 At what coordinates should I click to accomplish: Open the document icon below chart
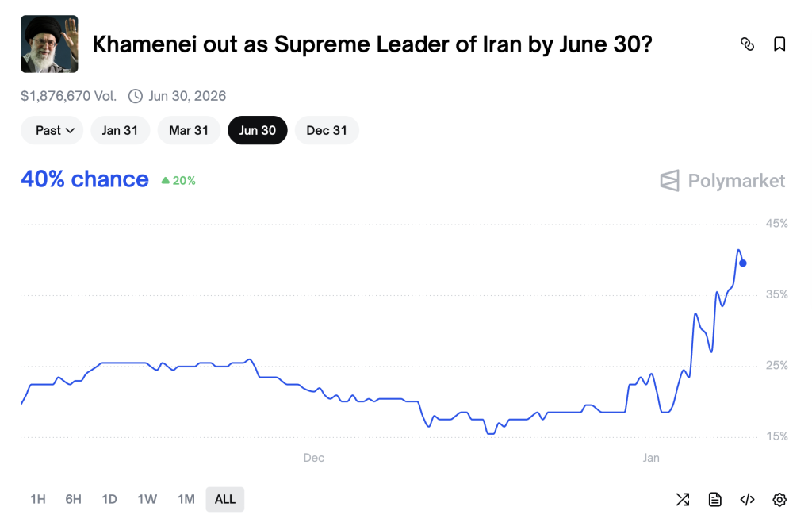coord(715,499)
